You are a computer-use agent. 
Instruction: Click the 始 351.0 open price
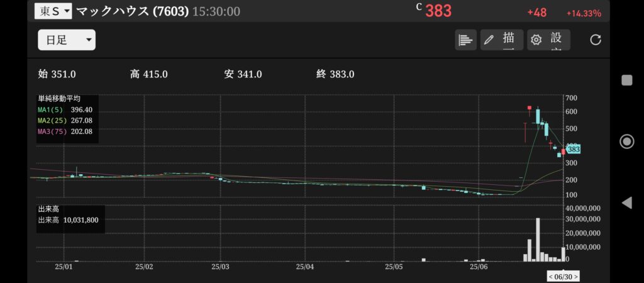pos(57,74)
